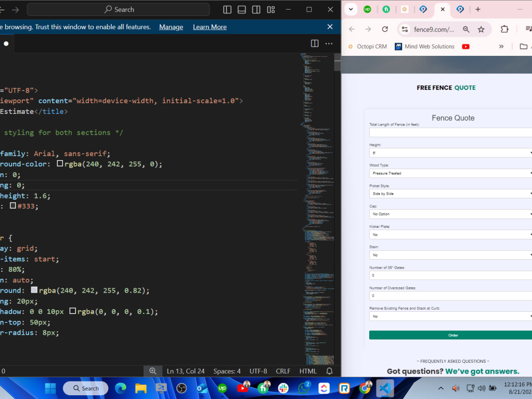Viewport: 532px width, 399px height.
Task: Click the VS Code editor vertical scrollbar thumb
Action: (x=337, y=62)
